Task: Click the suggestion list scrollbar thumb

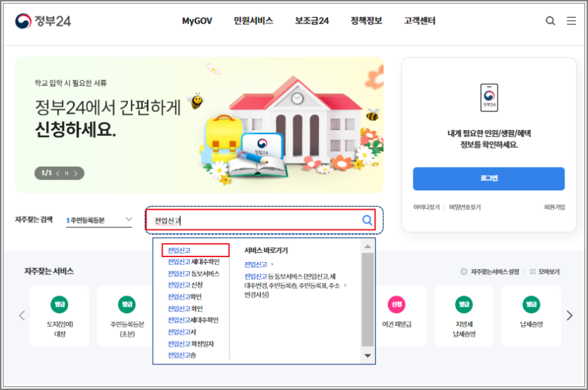Action: 368,299
